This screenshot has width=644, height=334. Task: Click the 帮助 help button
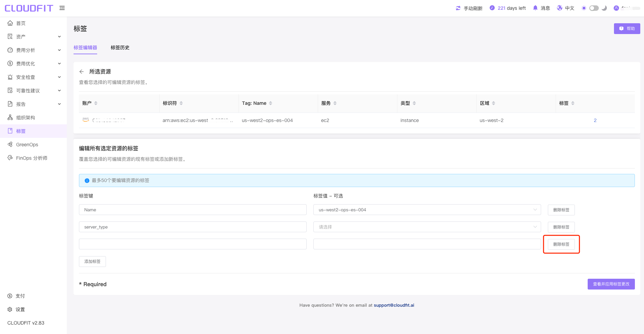pos(627,29)
